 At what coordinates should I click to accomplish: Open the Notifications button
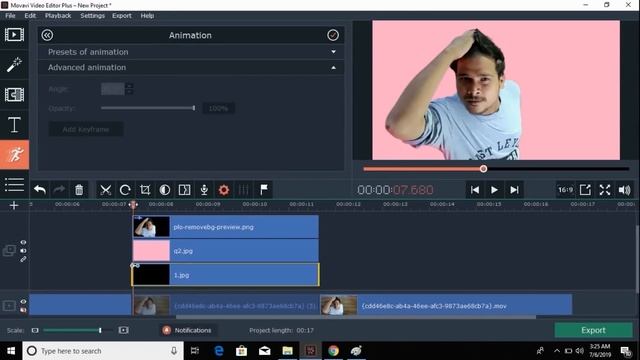(x=187, y=330)
